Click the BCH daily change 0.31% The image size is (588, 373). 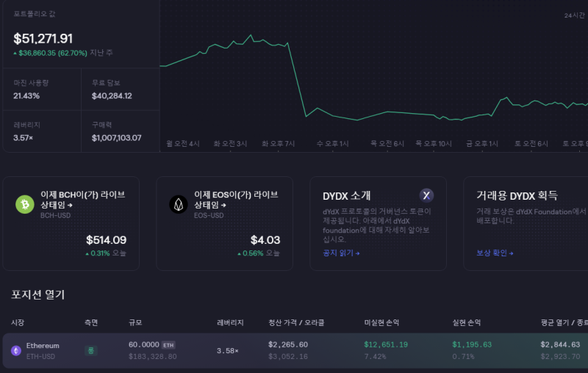coord(100,253)
